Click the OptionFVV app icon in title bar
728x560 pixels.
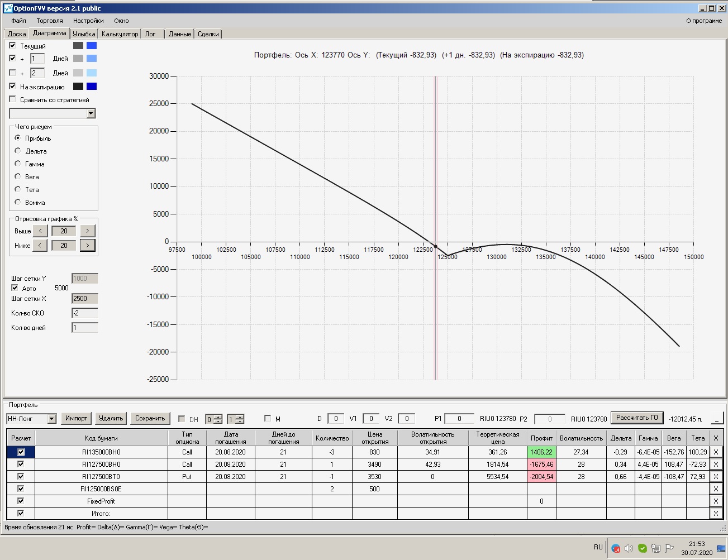coord(8,8)
